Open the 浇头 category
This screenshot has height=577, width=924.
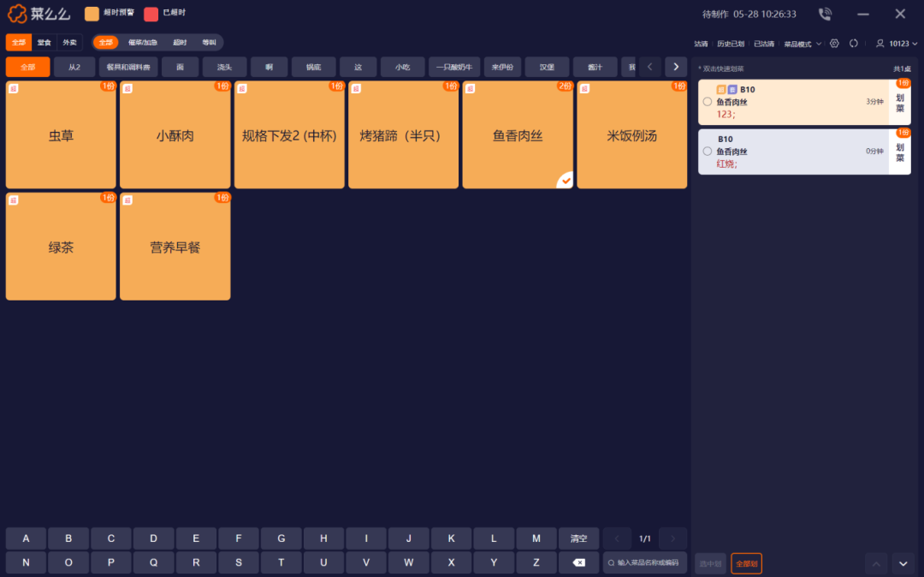click(224, 67)
